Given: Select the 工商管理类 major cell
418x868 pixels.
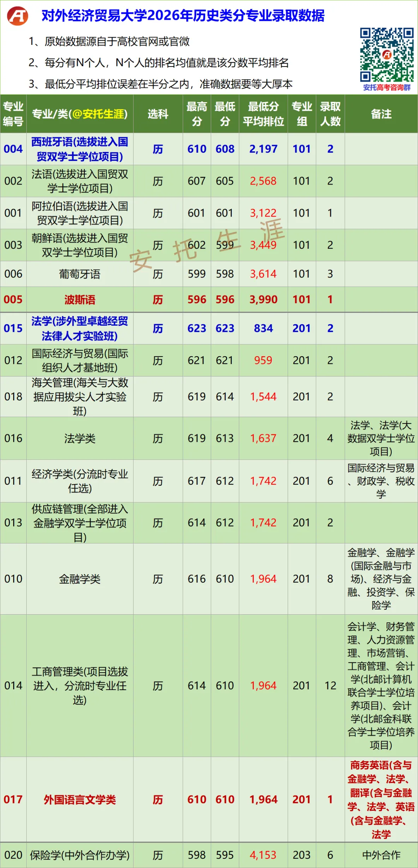Looking at the screenshot, I should pyautogui.click(x=80, y=686).
